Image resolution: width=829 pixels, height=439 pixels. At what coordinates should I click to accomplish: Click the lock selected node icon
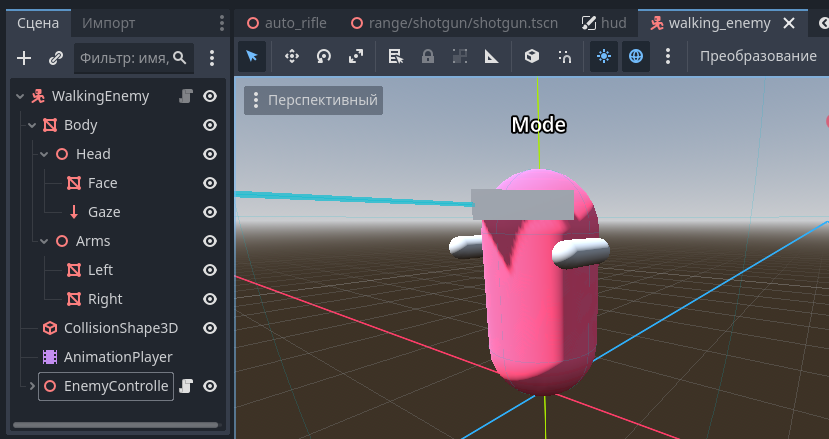point(427,57)
